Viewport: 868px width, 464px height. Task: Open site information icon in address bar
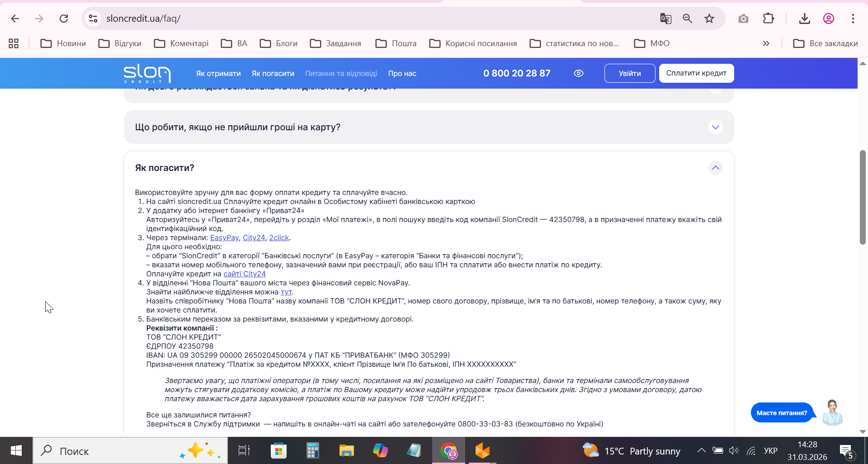coord(93,19)
